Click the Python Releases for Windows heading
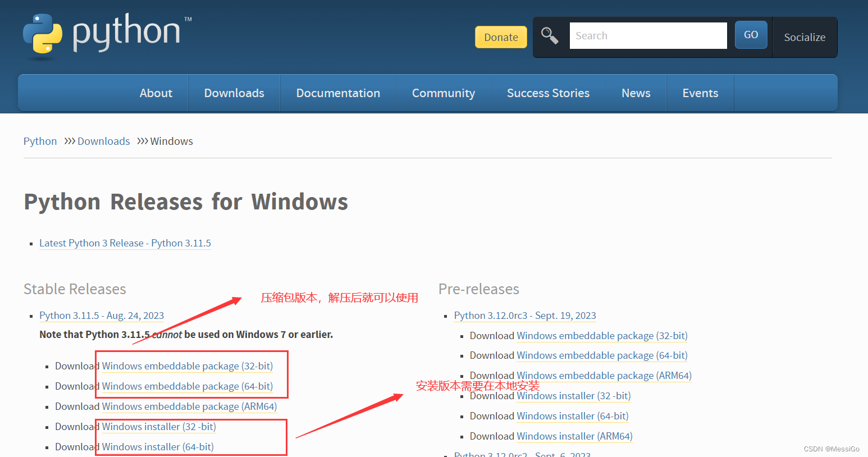Image resolution: width=868 pixels, height=457 pixels. [x=186, y=202]
